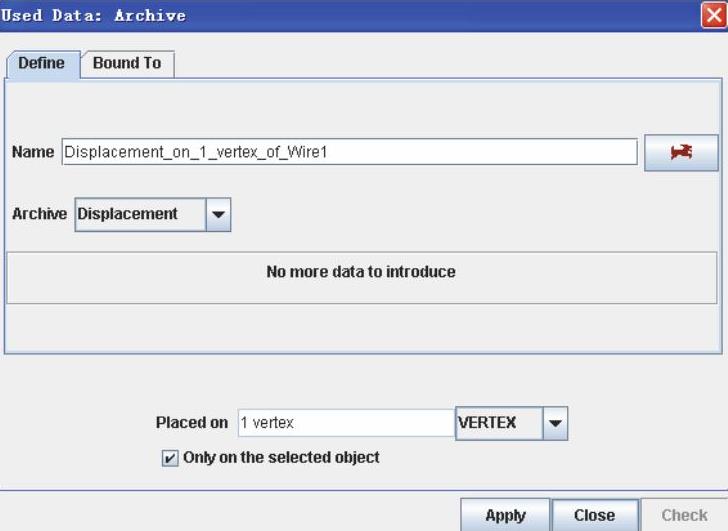Image resolution: width=728 pixels, height=531 pixels.
Task: Click the Archive label
Action: pos(39,214)
